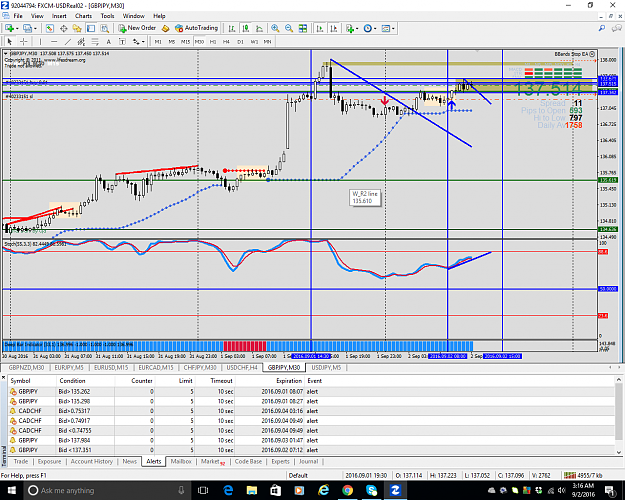Open the Tools menu
625x500 pixels.
[x=107, y=16]
